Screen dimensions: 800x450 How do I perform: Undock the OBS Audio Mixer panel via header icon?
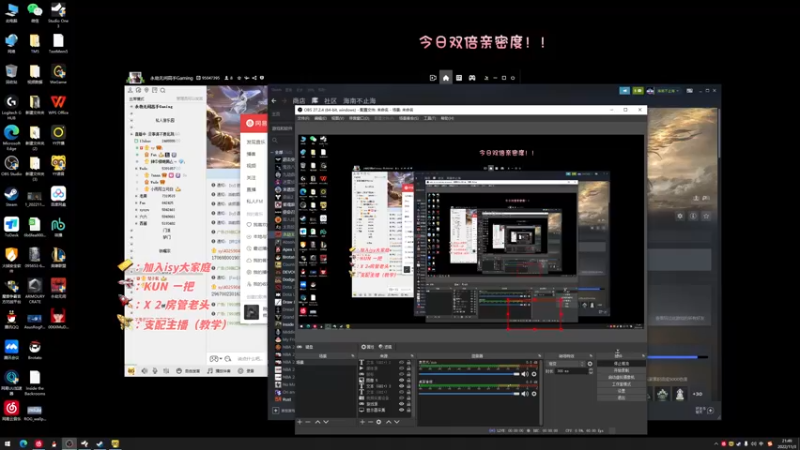[x=540, y=356]
